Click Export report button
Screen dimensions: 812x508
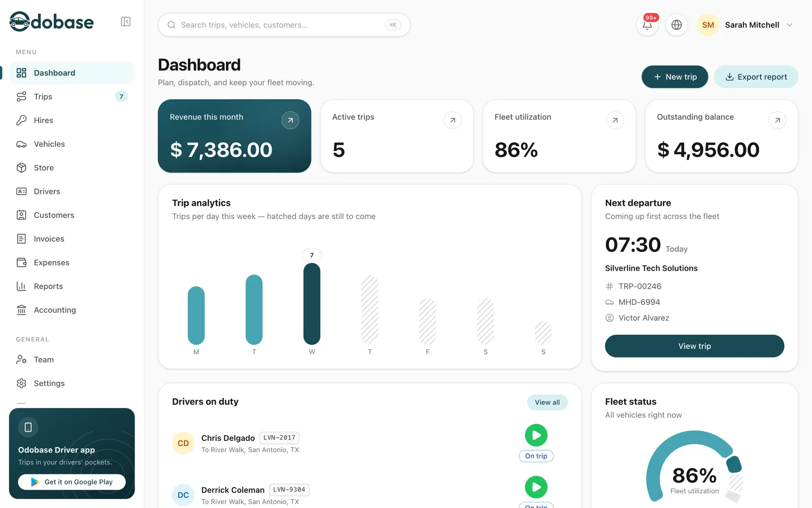coord(756,77)
